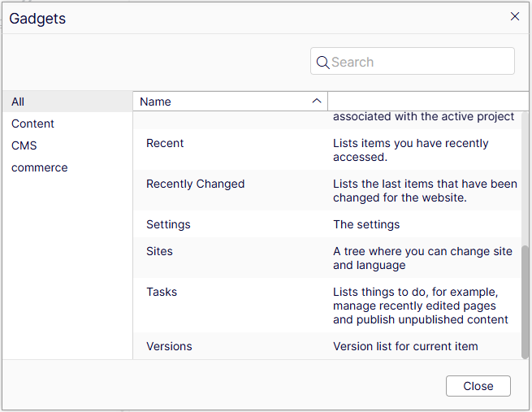This screenshot has height=412, width=532.
Task: Click the gadget list vertical scrollbar
Action: click(x=525, y=299)
